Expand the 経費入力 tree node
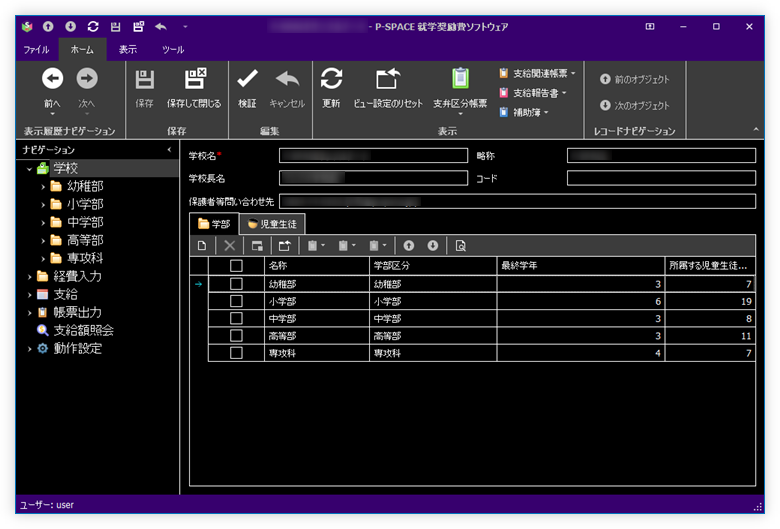The image size is (780, 529). pyautogui.click(x=29, y=277)
